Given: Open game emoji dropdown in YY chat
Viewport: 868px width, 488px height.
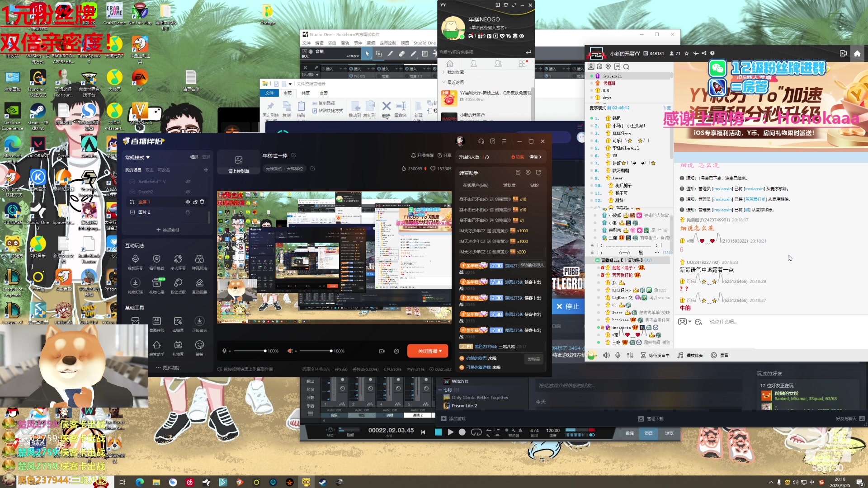Looking at the screenshot, I should click(684, 322).
